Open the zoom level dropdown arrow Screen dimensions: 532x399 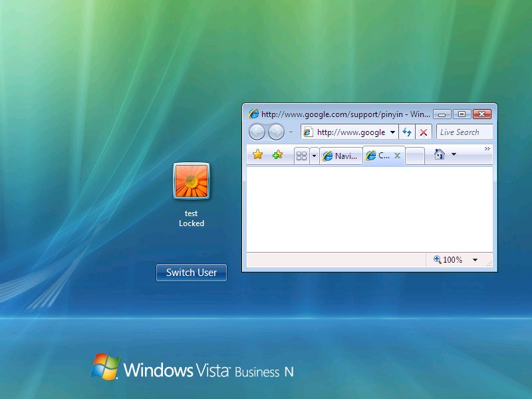click(475, 260)
